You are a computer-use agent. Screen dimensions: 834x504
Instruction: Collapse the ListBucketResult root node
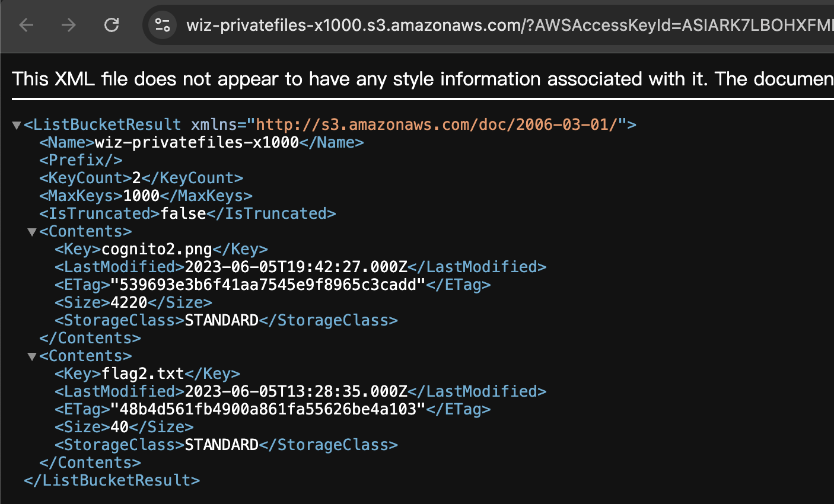(x=17, y=125)
